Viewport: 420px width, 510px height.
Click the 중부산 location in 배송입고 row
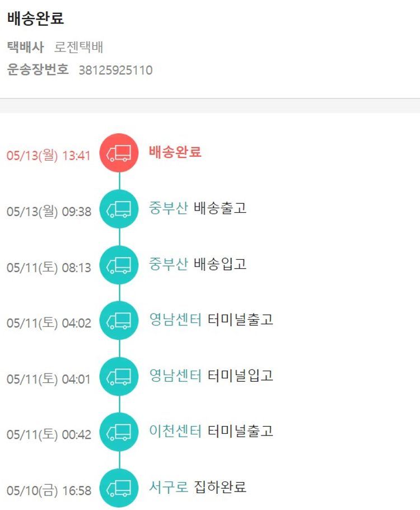click(x=168, y=264)
